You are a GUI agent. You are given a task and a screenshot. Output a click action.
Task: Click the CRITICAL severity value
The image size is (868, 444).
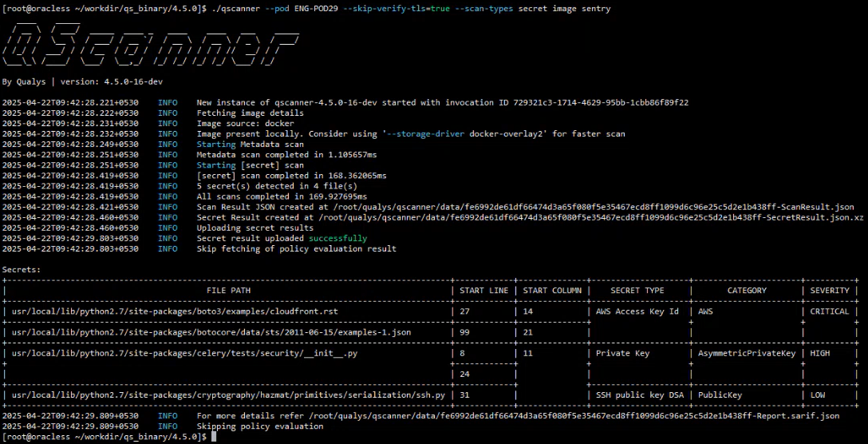[830, 311]
